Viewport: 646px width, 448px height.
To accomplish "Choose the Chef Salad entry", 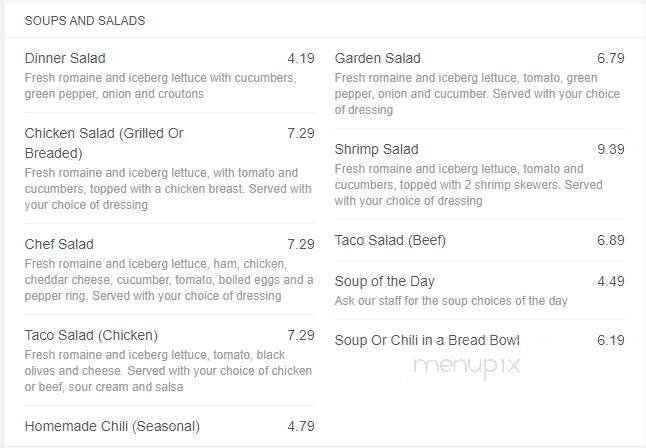I will [59, 244].
